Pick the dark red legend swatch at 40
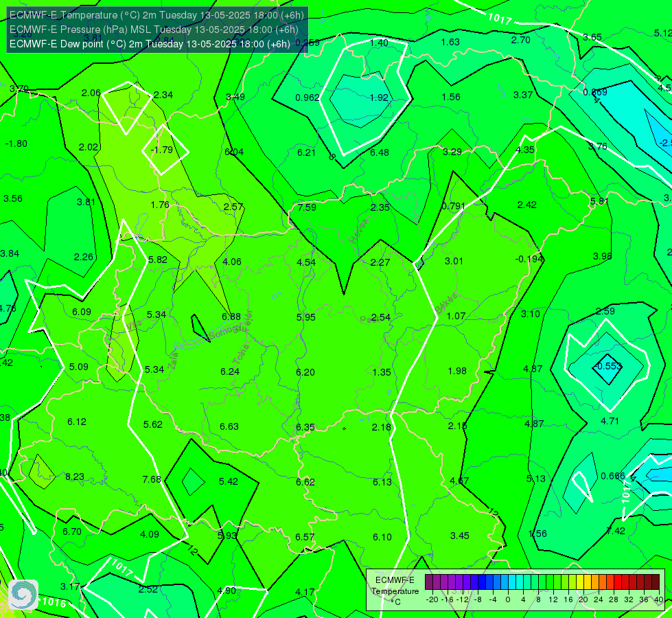 click(656, 582)
